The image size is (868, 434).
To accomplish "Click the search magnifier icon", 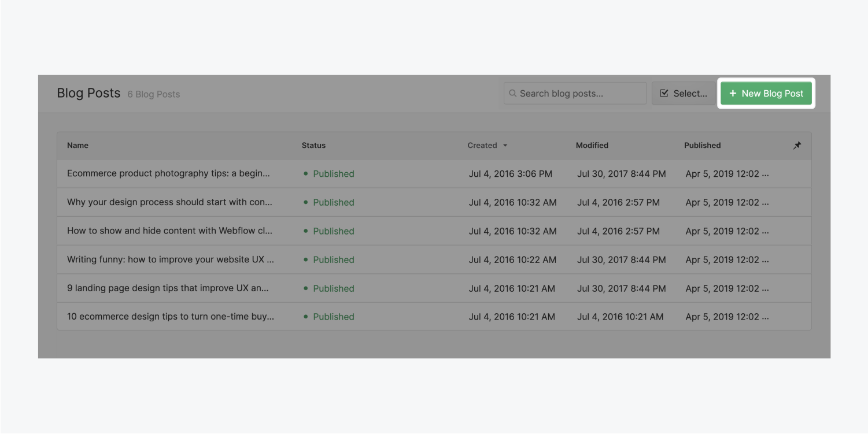I will pyautogui.click(x=512, y=93).
